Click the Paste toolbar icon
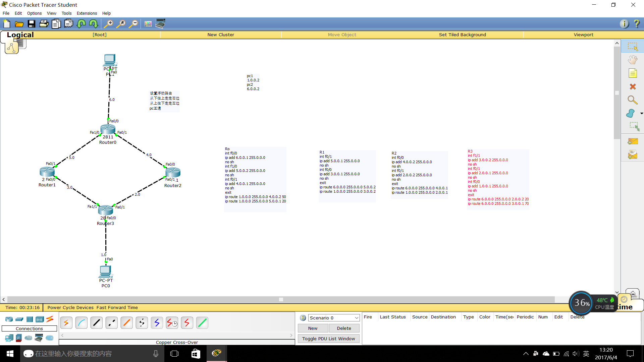This screenshot has height=362, width=644. click(69, 24)
